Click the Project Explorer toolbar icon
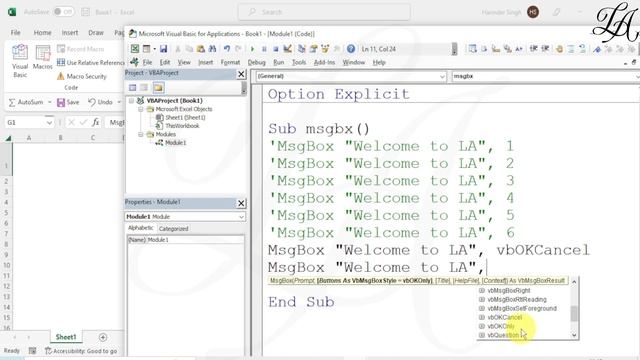Image resolution: width=640 pixels, height=360 pixels. (302, 49)
